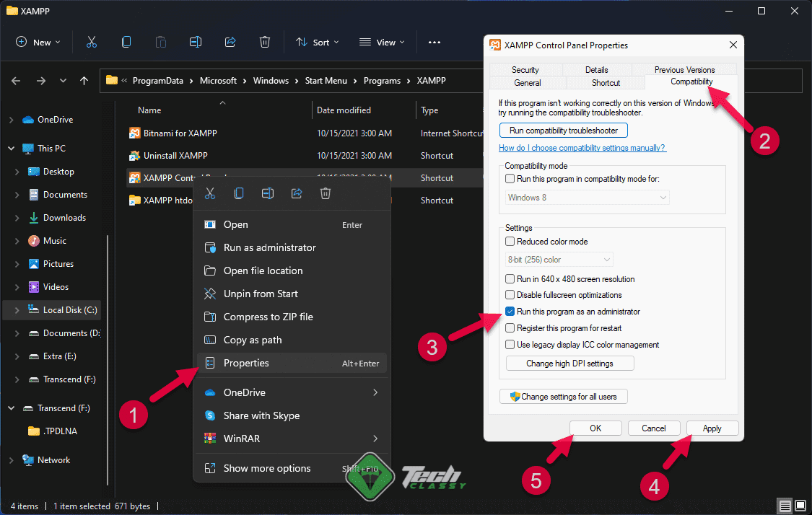This screenshot has height=515, width=812.
Task: Switch to the Shortcut tab
Action: pos(606,83)
